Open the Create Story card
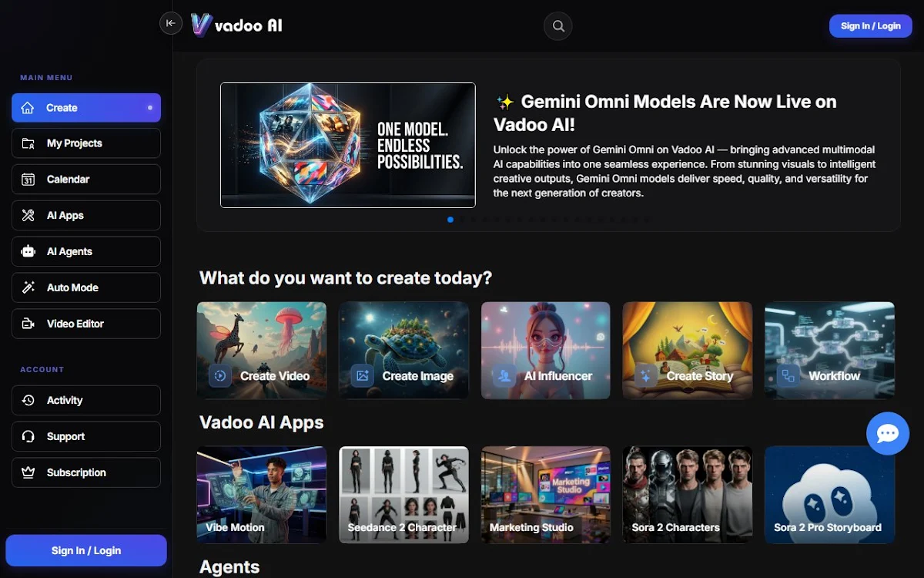Image resolution: width=924 pixels, height=578 pixels. point(688,351)
